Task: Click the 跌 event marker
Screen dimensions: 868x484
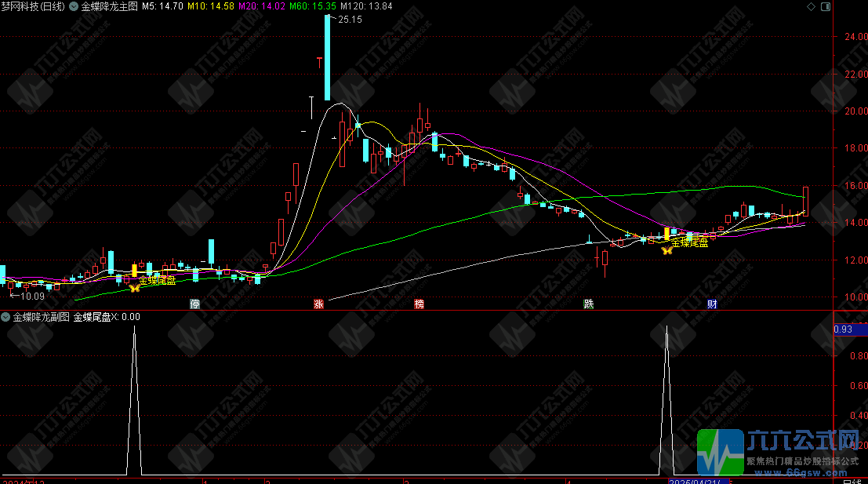Action: point(588,304)
